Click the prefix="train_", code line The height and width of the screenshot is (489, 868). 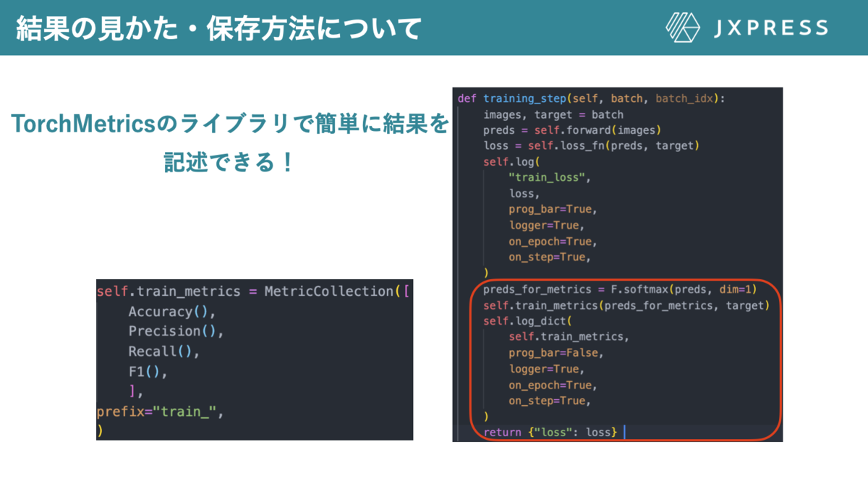[161, 412]
